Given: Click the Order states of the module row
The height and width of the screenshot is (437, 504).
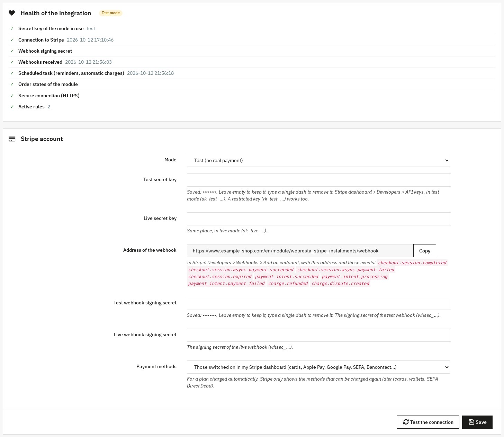Looking at the screenshot, I should [x=252, y=84].
